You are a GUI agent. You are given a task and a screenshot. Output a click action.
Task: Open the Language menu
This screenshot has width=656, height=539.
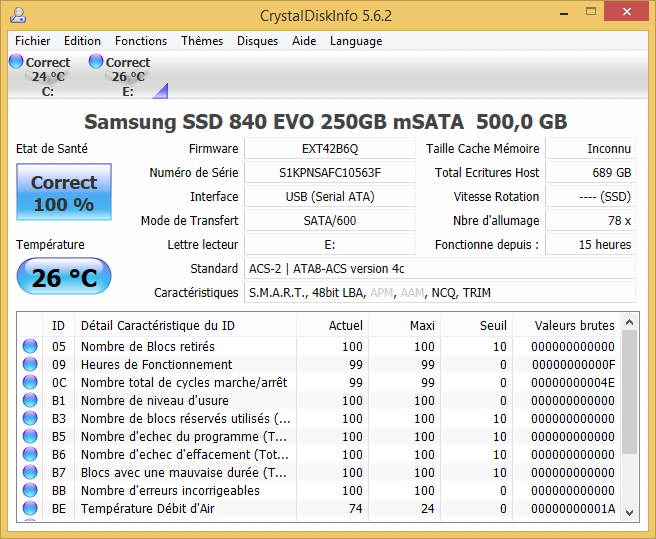356,41
